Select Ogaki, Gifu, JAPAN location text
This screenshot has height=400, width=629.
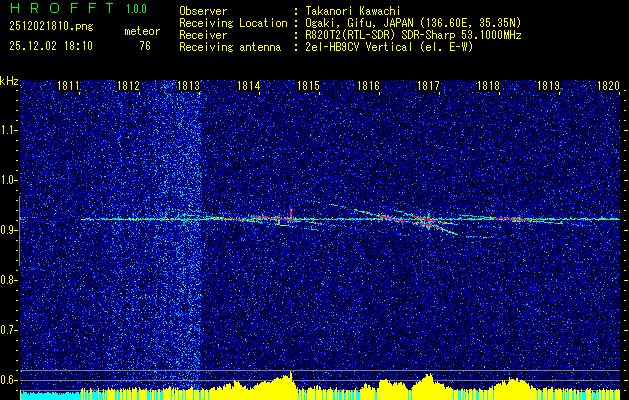(x=413, y=23)
